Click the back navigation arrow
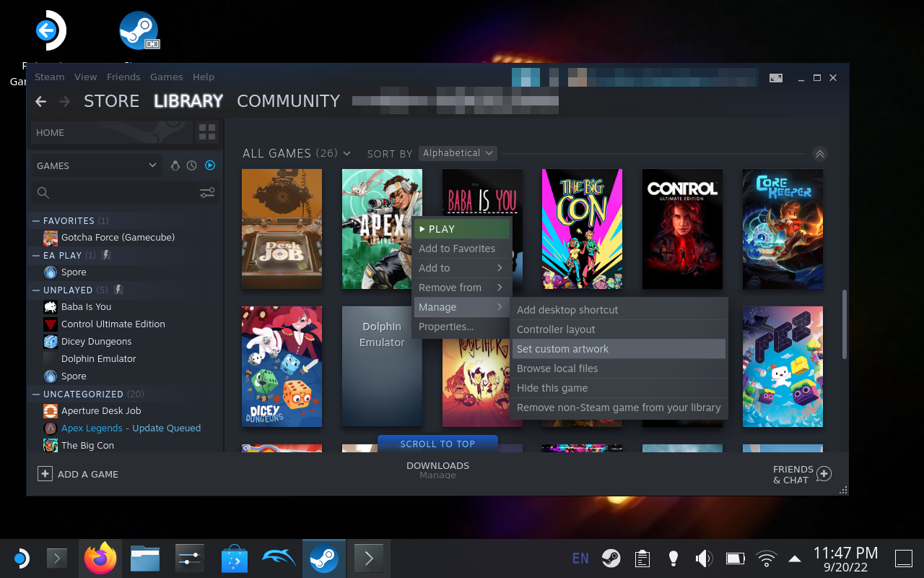This screenshot has width=924, height=578. tap(40, 101)
